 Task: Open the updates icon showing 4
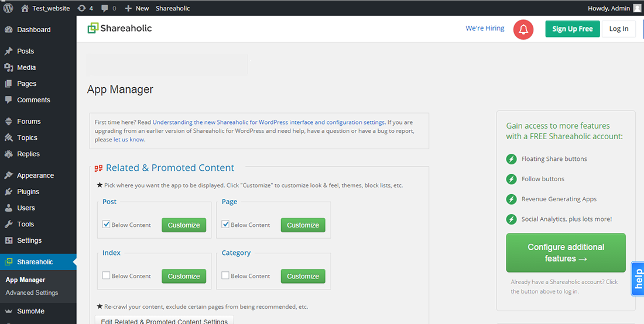click(x=82, y=8)
